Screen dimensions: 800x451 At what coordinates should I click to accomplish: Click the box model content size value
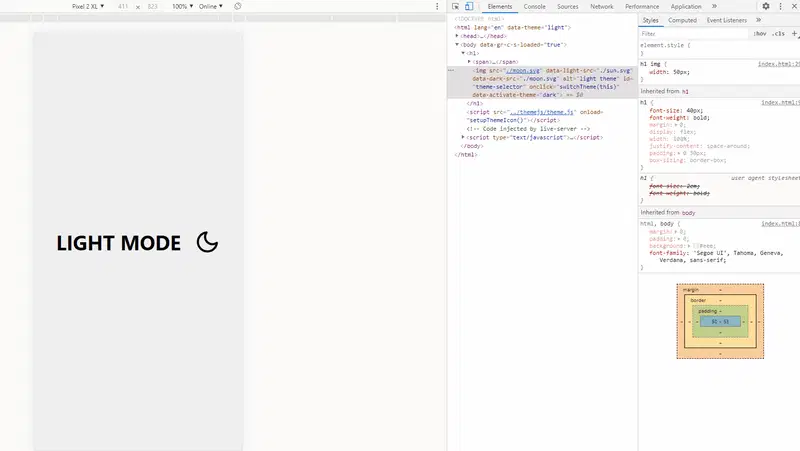[720, 321]
